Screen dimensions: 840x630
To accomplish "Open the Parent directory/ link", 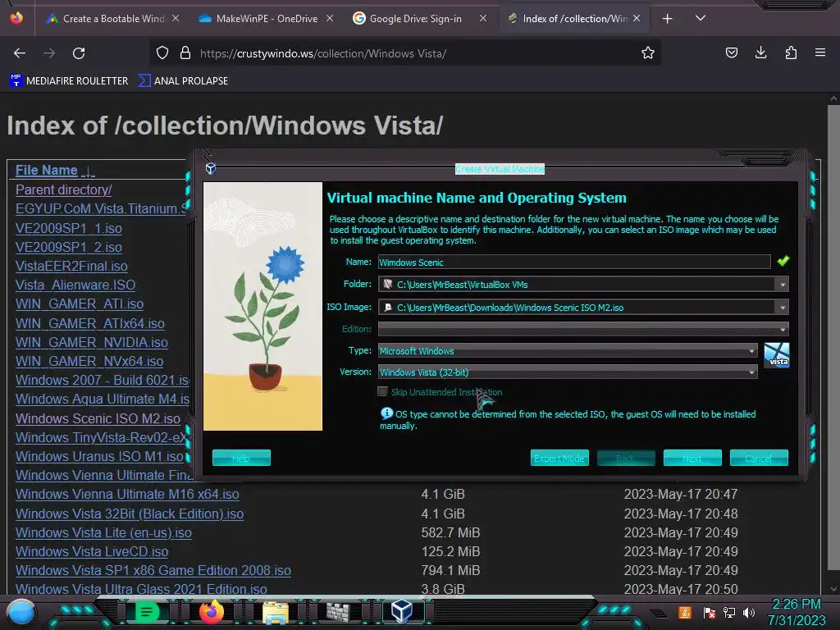I will point(64,189).
